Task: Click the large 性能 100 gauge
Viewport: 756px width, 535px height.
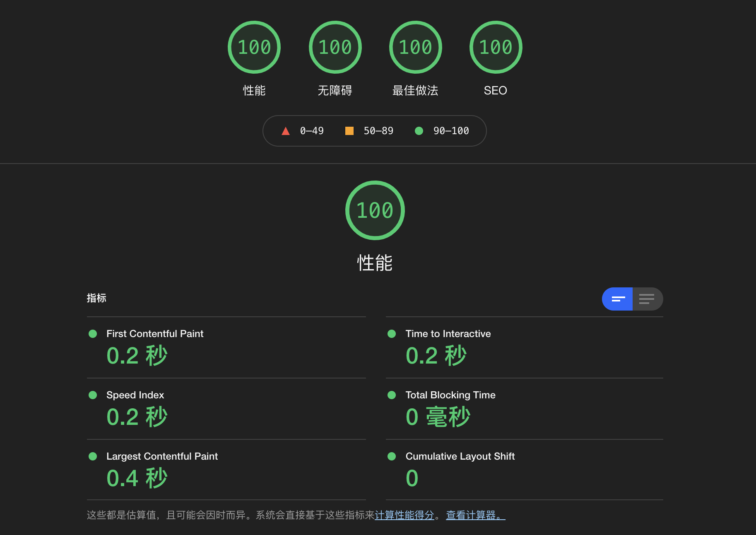Action: pos(375,210)
